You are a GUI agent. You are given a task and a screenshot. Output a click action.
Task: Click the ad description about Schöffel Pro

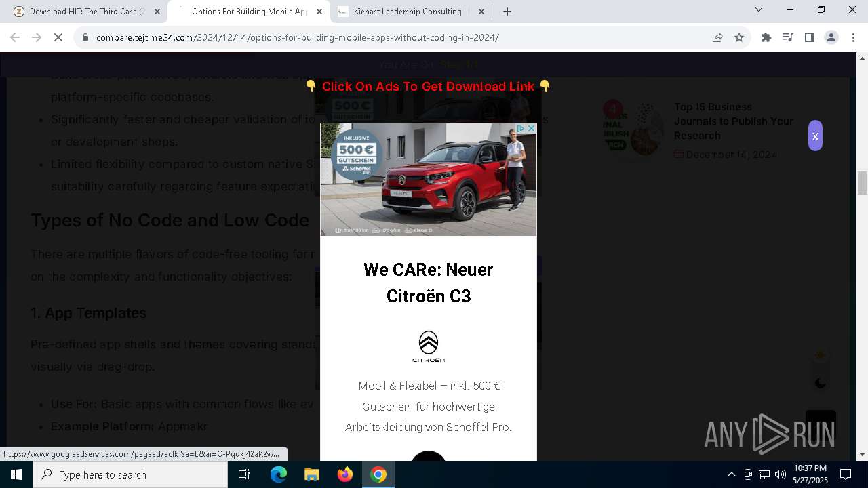pos(429,407)
